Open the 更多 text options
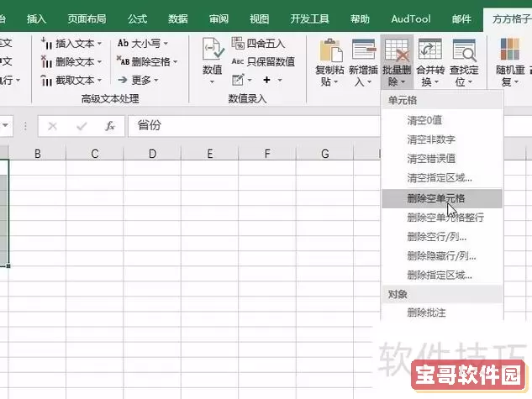This screenshot has height=399, width=532. click(x=138, y=81)
